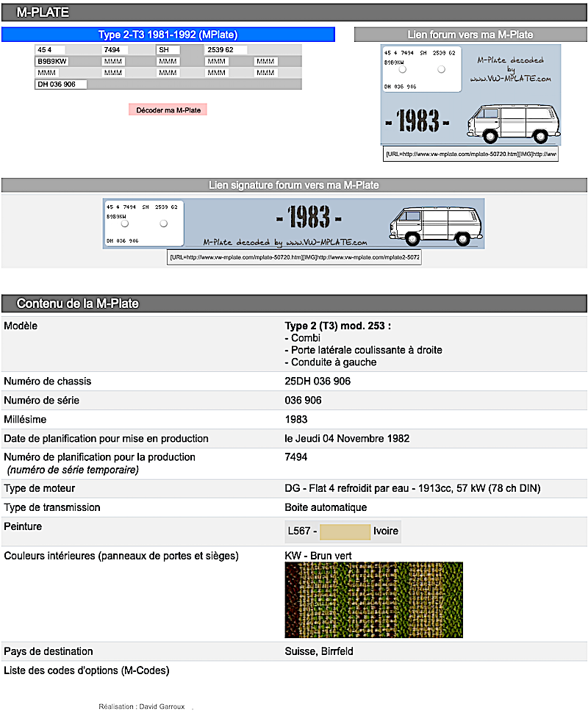Click the 'KW - Brun vert' label
Image resolution: width=588 pixels, height=716 pixels.
tap(318, 556)
